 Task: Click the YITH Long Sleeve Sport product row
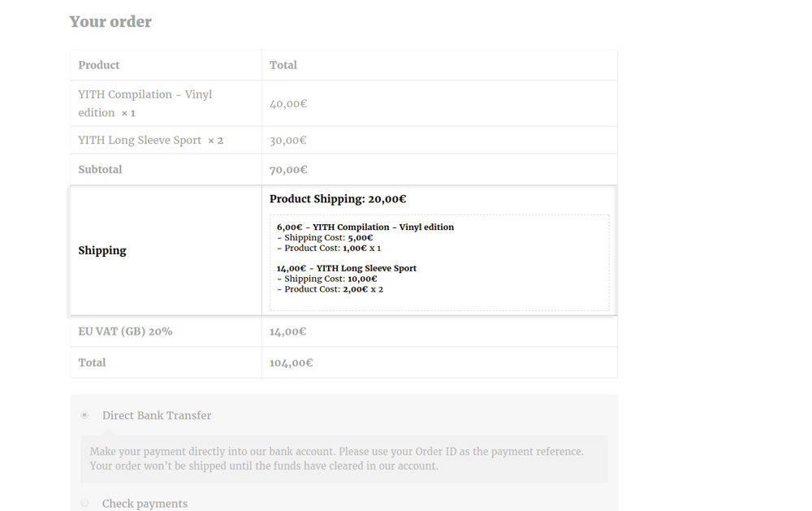coord(140,141)
